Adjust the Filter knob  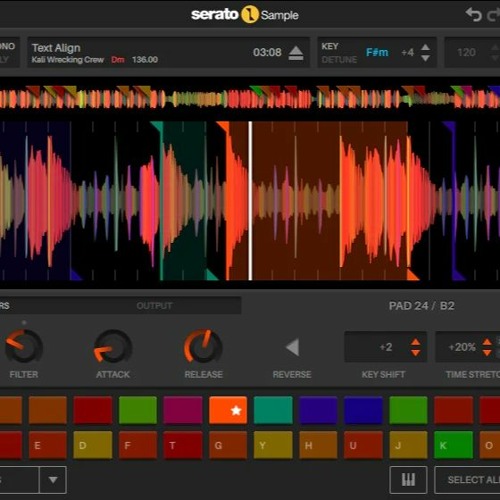coord(24,346)
